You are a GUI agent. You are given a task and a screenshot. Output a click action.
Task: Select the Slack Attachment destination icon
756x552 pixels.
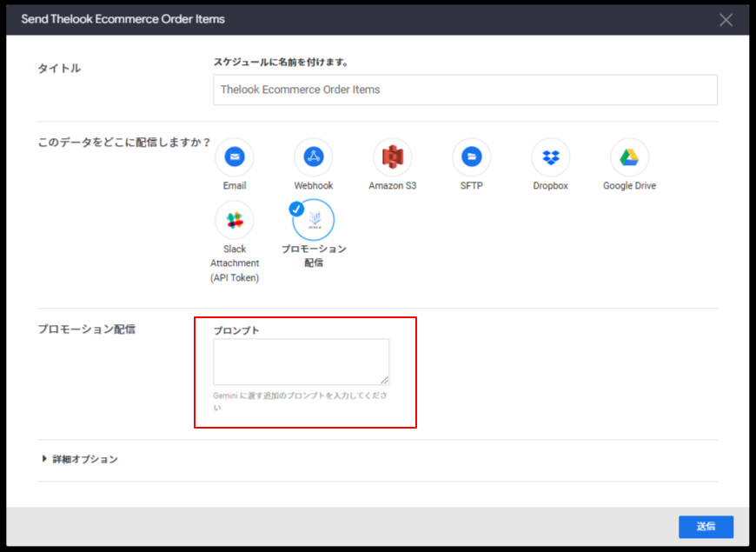[x=235, y=221]
